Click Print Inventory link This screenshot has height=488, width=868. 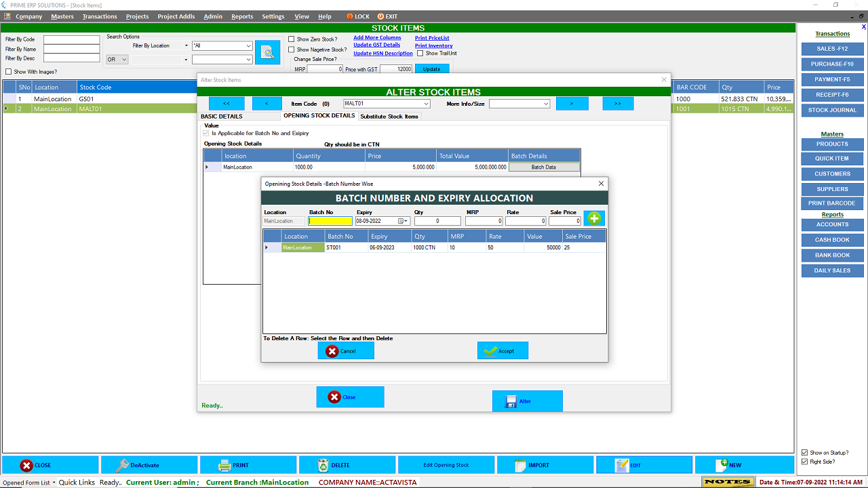coord(434,45)
